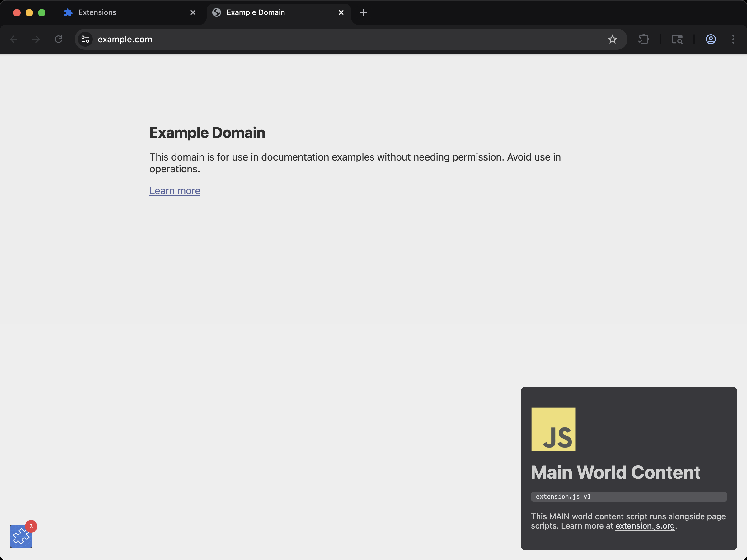Click the Main World Content heading
The width and height of the screenshot is (747, 560).
point(615,472)
